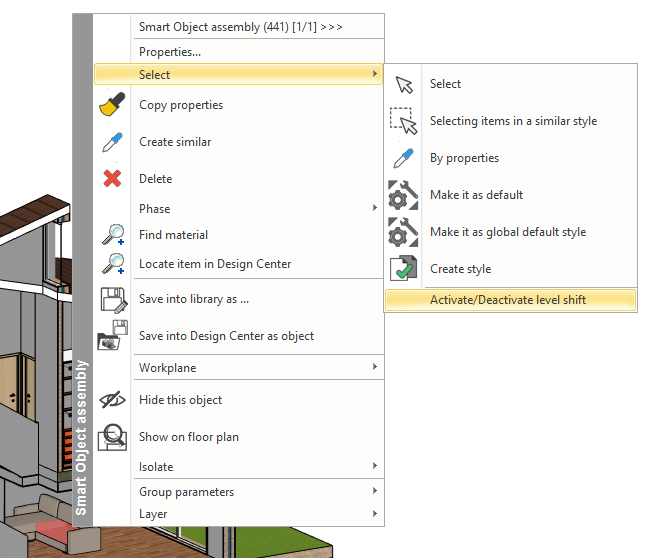Viewport: 649px width, 558px height.
Task: Click the Find material magnifier icon
Action: click(x=112, y=235)
